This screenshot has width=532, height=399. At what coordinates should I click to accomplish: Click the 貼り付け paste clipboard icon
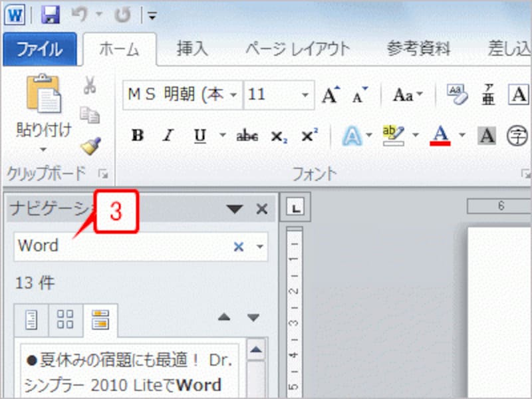[x=43, y=93]
